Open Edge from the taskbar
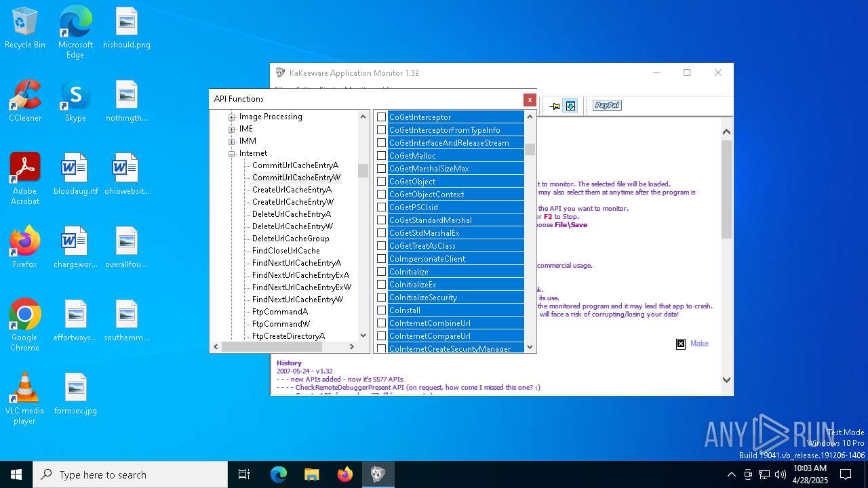Screen dimensions: 868x488 [x=279, y=474]
